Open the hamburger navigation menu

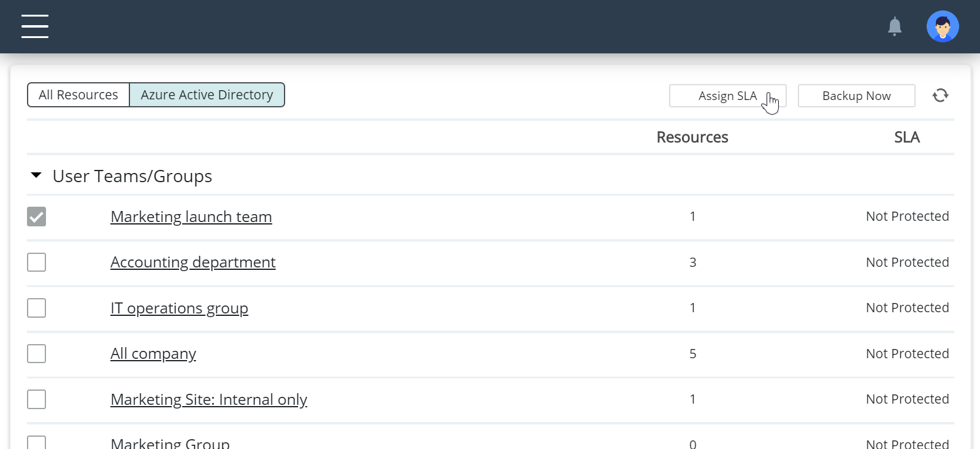35,26
